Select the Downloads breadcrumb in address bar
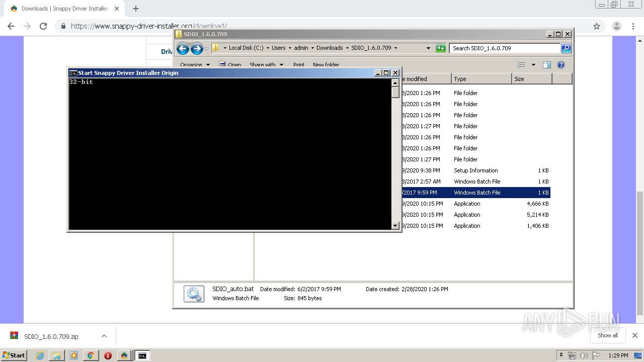Viewport: 644px width, 362px height. pyautogui.click(x=330, y=48)
